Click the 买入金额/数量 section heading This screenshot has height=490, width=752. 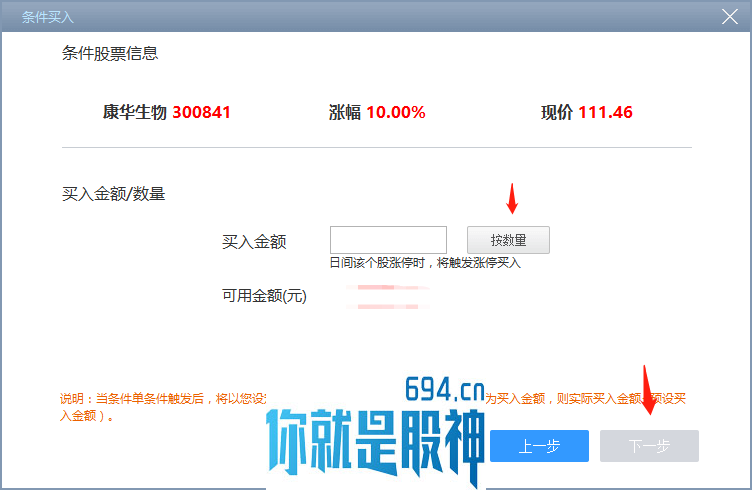[x=114, y=194]
